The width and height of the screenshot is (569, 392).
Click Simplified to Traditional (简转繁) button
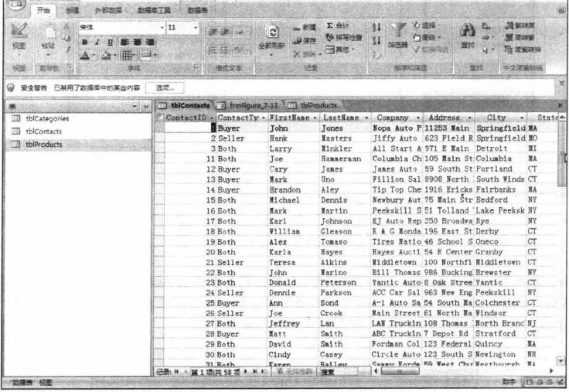pyautogui.click(x=520, y=37)
